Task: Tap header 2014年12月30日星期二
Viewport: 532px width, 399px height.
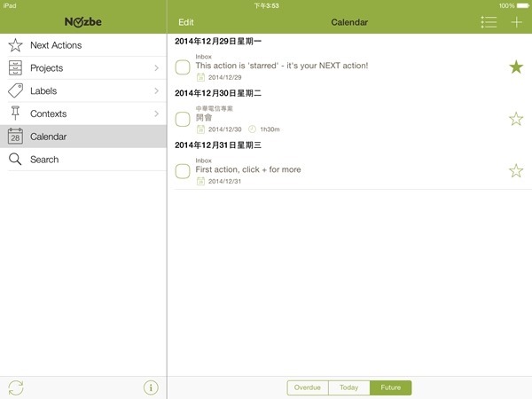Action: pyautogui.click(x=218, y=93)
